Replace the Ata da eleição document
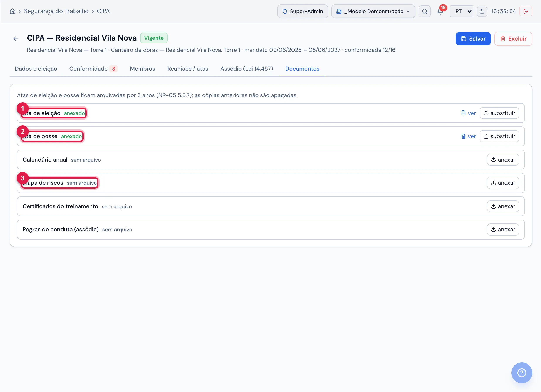Image resolution: width=541 pixels, height=392 pixels. click(x=499, y=113)
